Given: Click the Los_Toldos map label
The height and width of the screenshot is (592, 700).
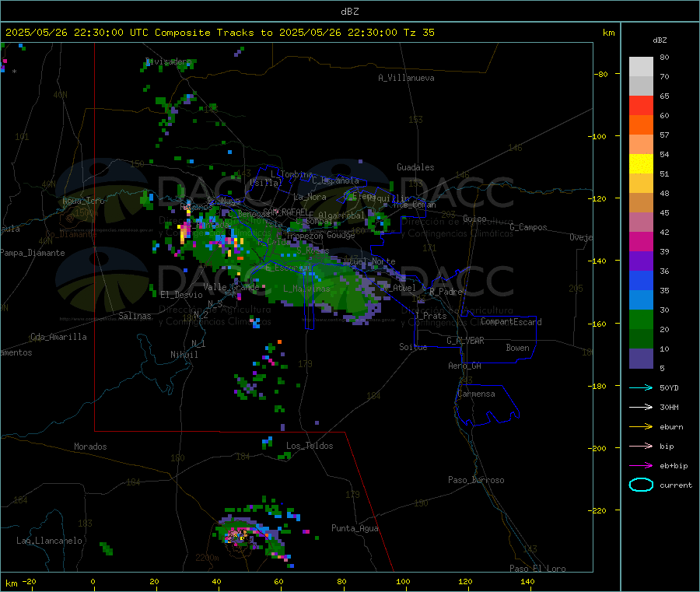Looking at the screenshot, I should (x=310, y=446).
